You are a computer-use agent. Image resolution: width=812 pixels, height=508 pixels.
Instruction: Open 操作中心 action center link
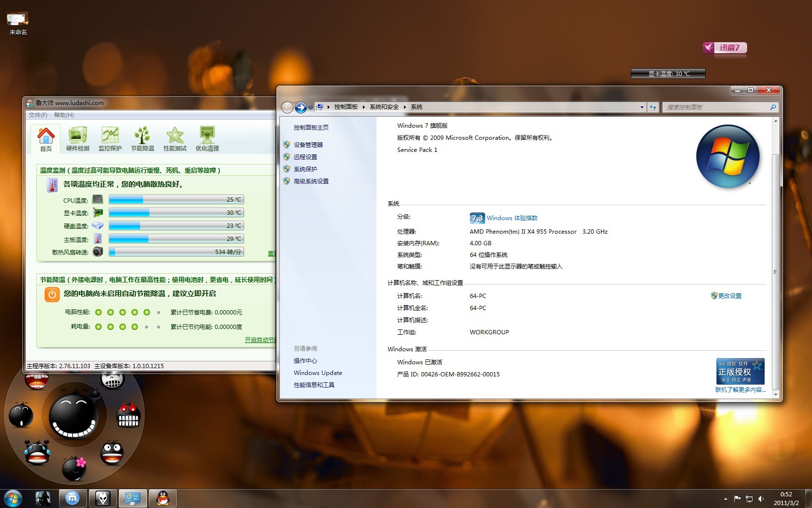click(x=305, y=360)
